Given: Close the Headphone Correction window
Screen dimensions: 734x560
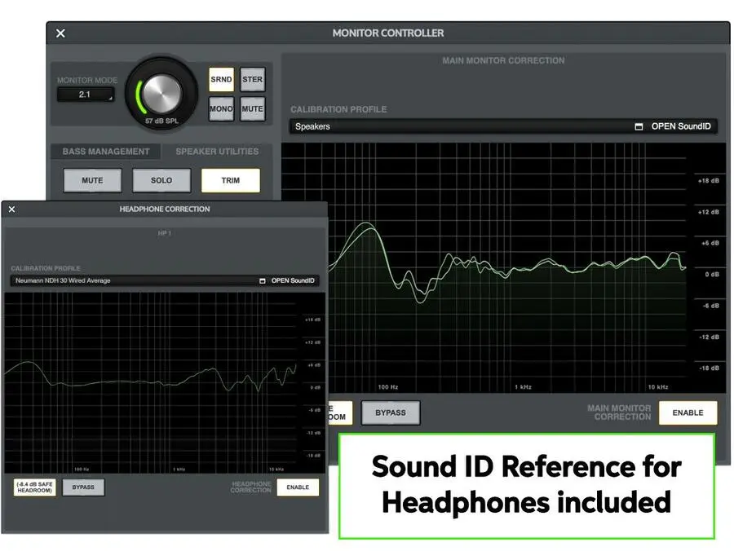Looking at the screenshot, I should [11, 209].
